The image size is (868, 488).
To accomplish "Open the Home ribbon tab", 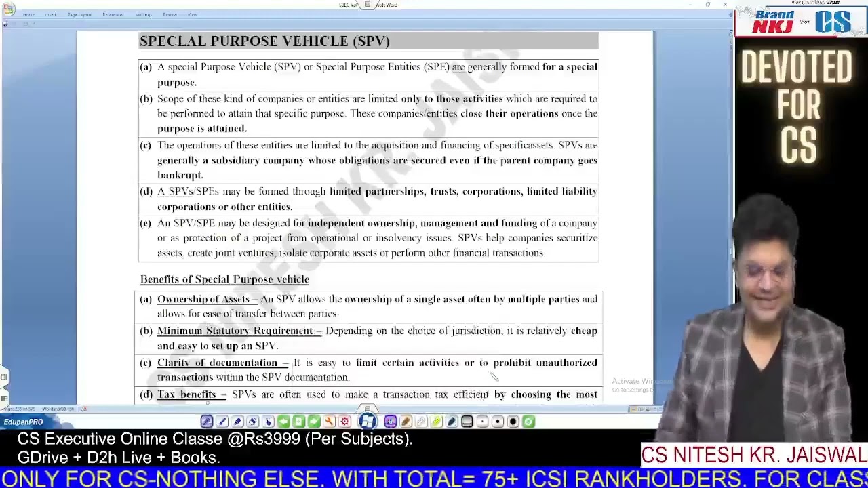I will pyautogui.click(x=28, y=15).
